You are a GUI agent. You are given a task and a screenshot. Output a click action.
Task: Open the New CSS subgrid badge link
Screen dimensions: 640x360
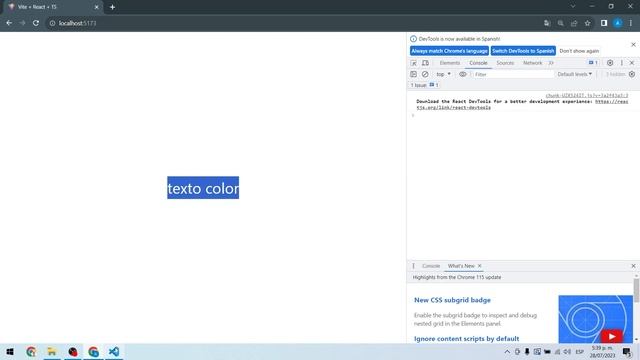point(452,300)
